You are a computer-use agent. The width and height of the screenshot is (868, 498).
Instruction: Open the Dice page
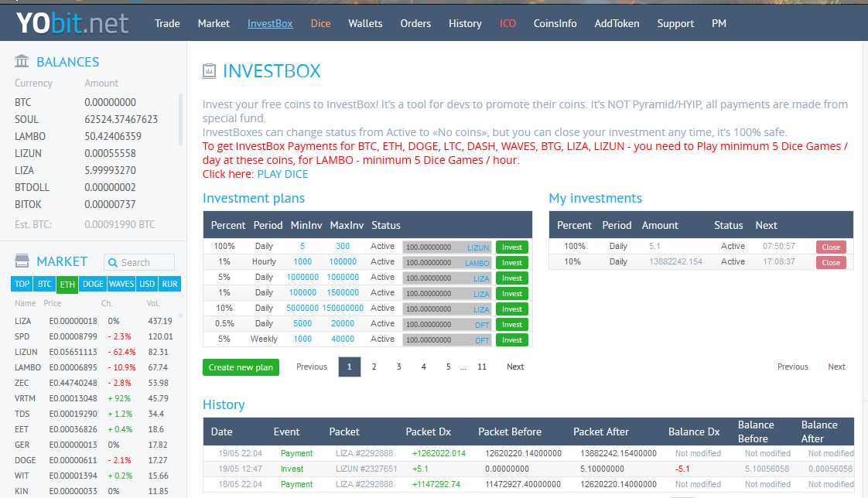tap(320, 23)
